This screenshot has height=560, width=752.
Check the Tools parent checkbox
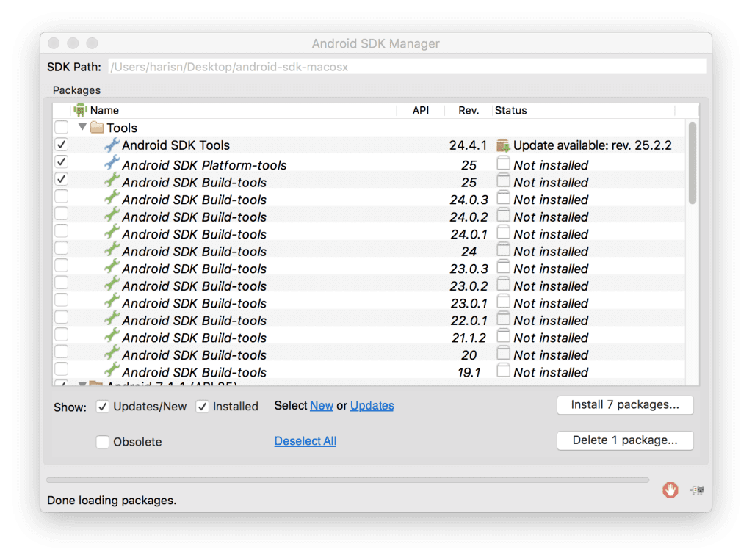coord(61,126)
